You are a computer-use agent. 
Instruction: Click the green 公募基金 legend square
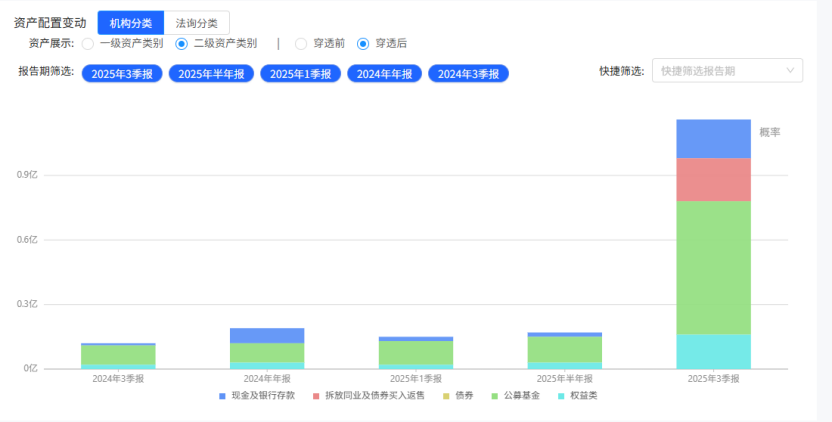click(494, 396)
